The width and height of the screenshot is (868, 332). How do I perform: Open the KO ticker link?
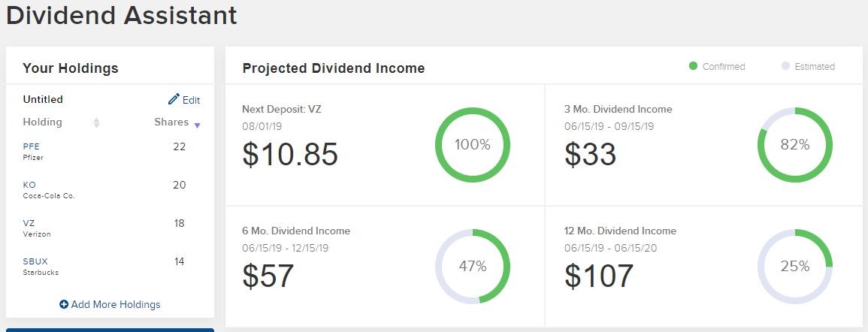tap(29, 185)
